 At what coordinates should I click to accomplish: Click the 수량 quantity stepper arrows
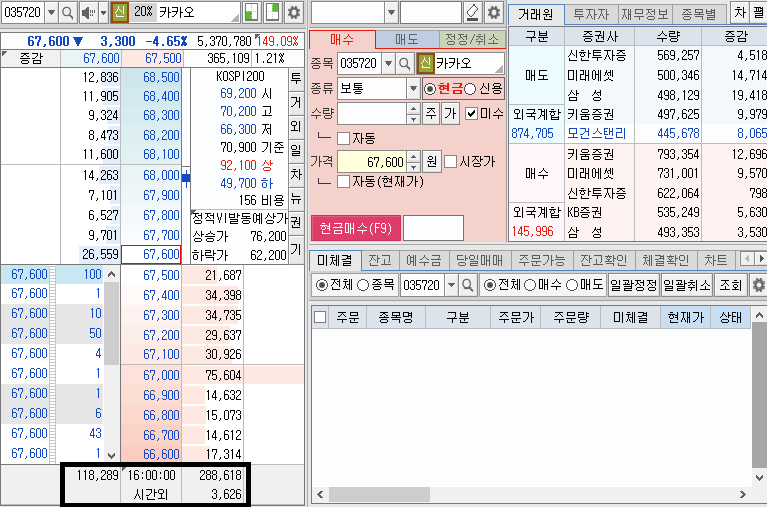413,114
